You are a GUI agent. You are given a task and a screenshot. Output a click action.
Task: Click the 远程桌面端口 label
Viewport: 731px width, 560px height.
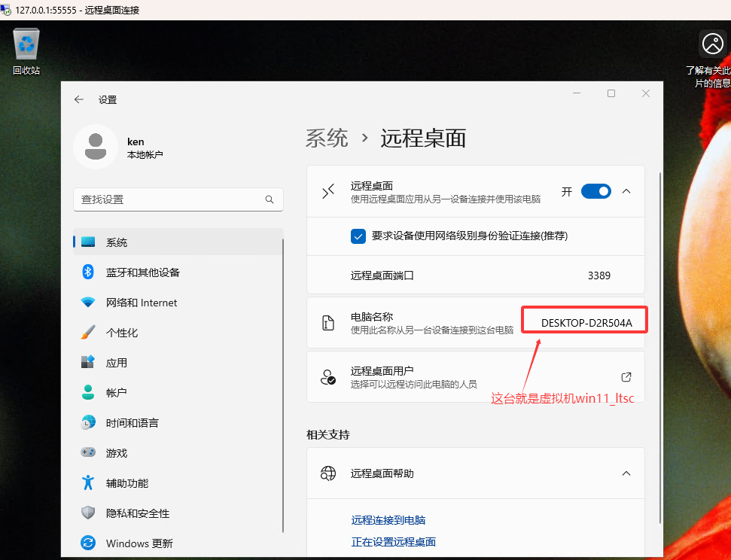382,275
